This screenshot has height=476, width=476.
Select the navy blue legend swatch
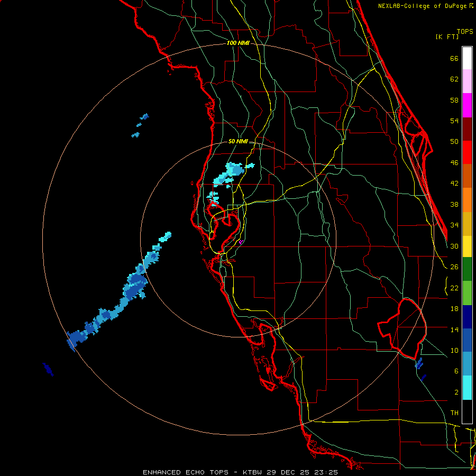point(467,317)
